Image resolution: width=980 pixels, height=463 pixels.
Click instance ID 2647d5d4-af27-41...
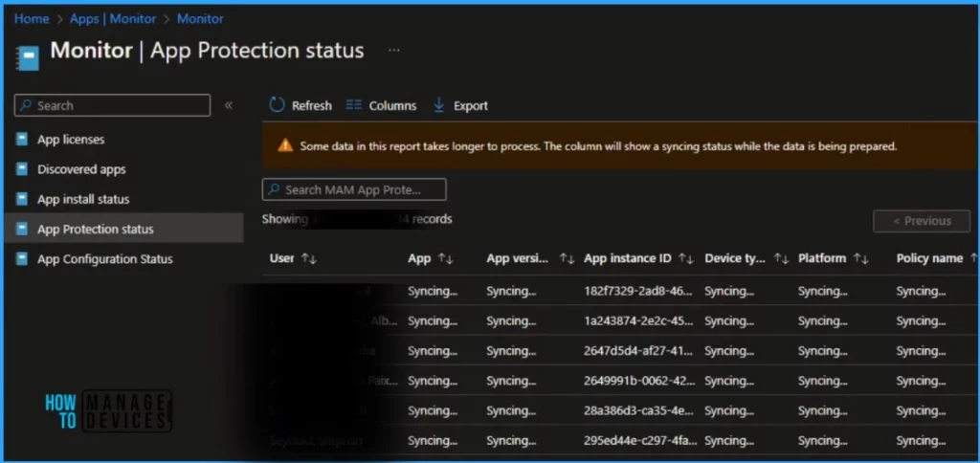(638, 350)
